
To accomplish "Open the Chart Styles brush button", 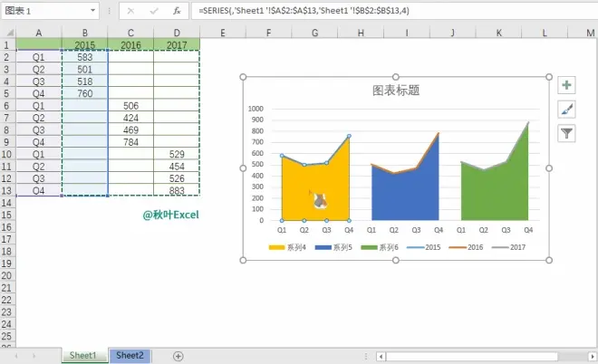I will pos(566,110).
